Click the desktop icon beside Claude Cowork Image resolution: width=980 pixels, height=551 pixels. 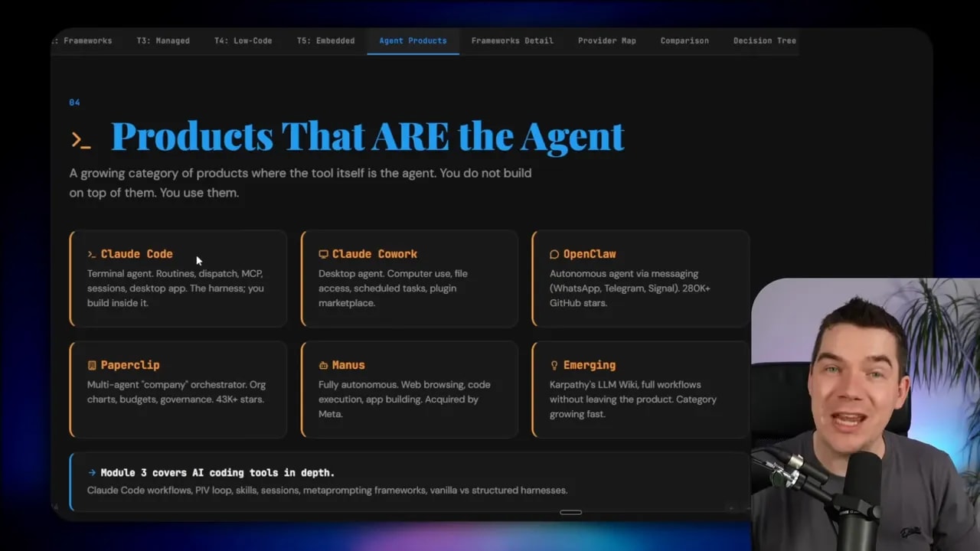coord(323,254)
